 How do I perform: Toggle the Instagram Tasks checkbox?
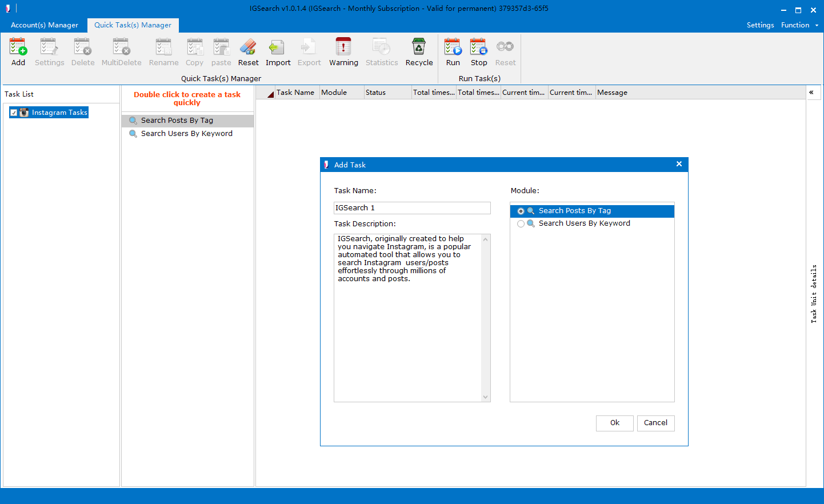(x=14, y=113)
